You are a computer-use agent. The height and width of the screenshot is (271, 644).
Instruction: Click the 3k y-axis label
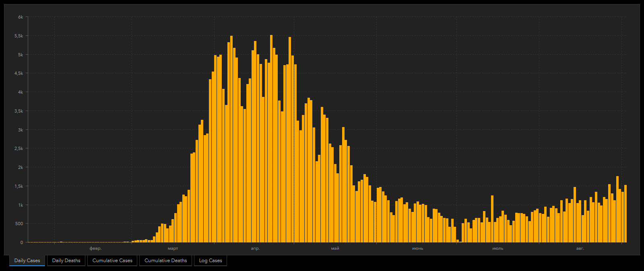click(21, 130)
